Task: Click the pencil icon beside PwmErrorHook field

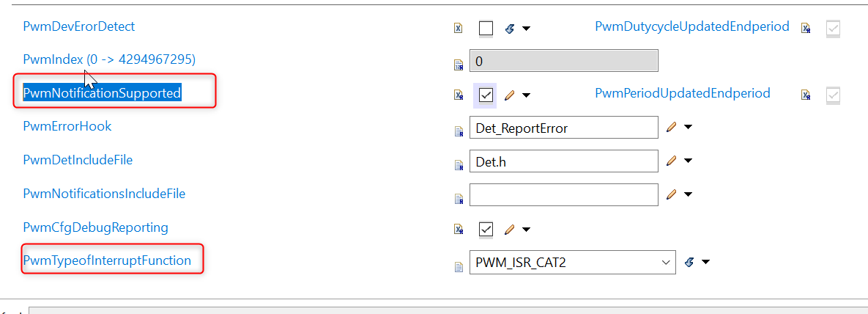Action: pos(671,128)
